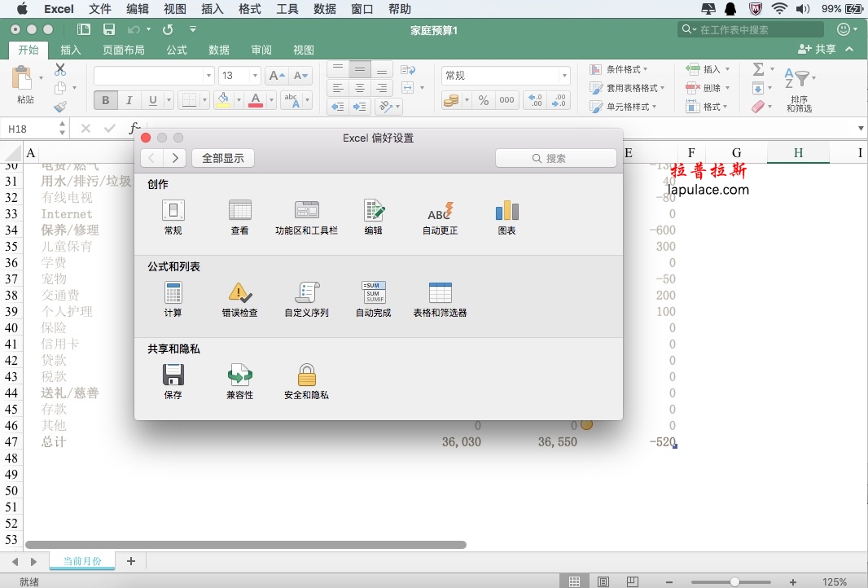Toggle align text left
This screenshot has width=868, height=588.
(338, 88)
